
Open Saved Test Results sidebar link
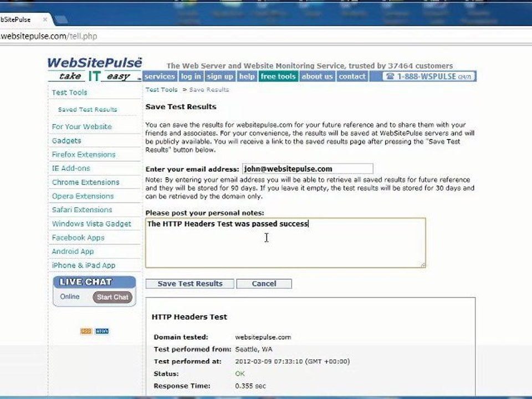pyautogui.click(x=88, y=110)
